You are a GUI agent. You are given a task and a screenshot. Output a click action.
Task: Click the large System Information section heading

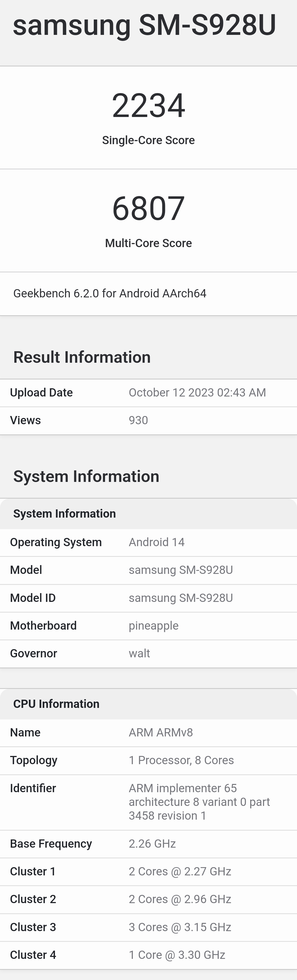(x=86, y=476)
